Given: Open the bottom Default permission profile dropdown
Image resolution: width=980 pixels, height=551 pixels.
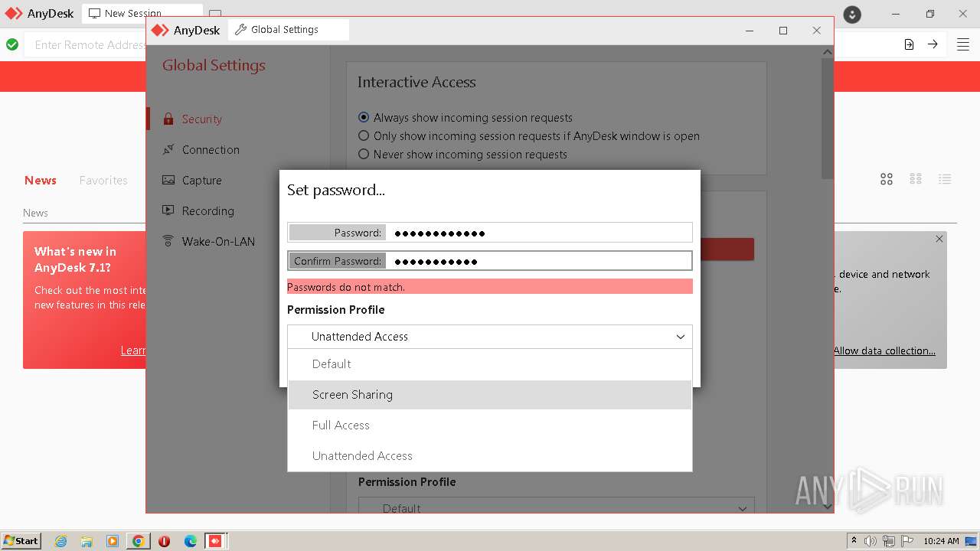Looking at the screenshot, I should [557, 506].
